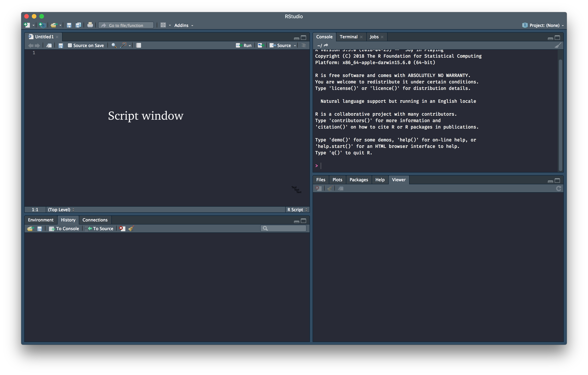Remove selected history entries
This screenshot has width=588, height=375.
tap(122, 229)
